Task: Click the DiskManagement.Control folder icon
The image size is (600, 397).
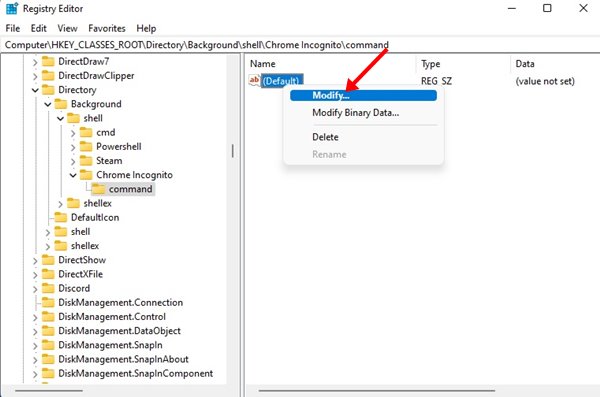Action: click(x=48, y=316)
